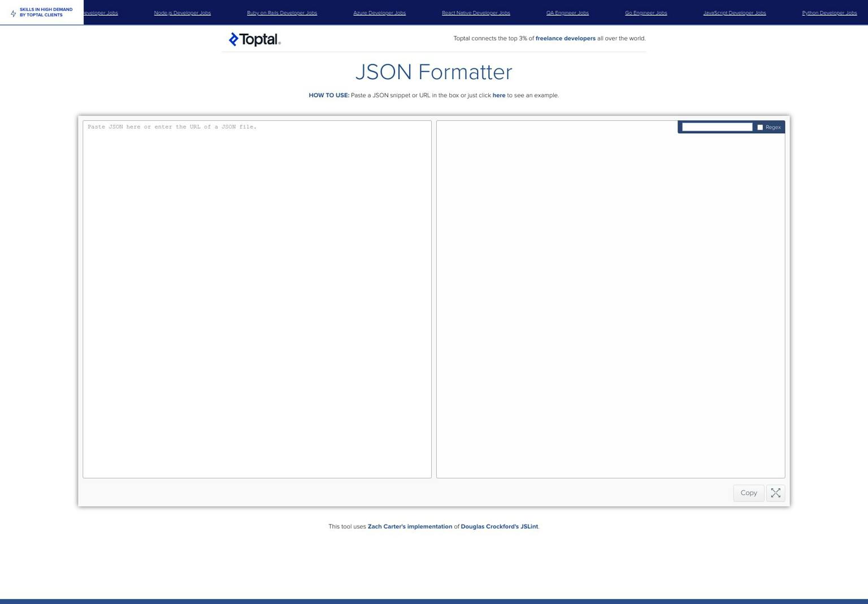Viewport: 868px width, 604px height.
Task: Open QA Engineer Jobs
Action: [x=567, y=12]
